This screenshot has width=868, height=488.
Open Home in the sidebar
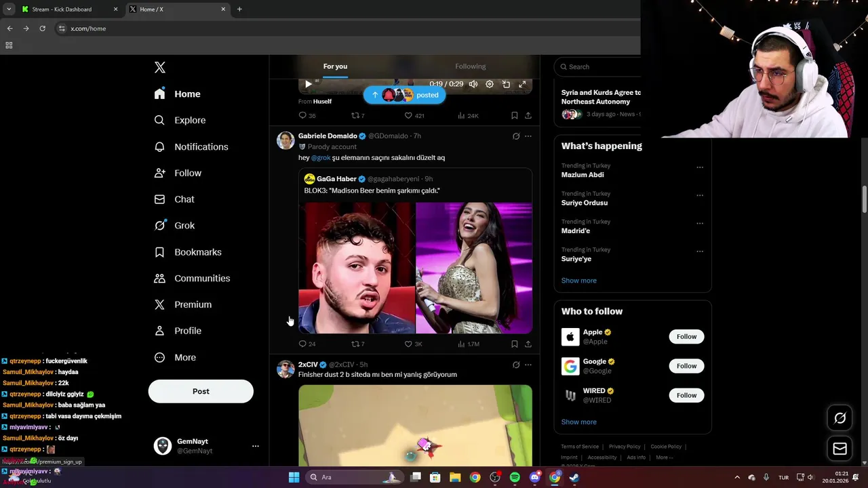(x=177, y=94)
